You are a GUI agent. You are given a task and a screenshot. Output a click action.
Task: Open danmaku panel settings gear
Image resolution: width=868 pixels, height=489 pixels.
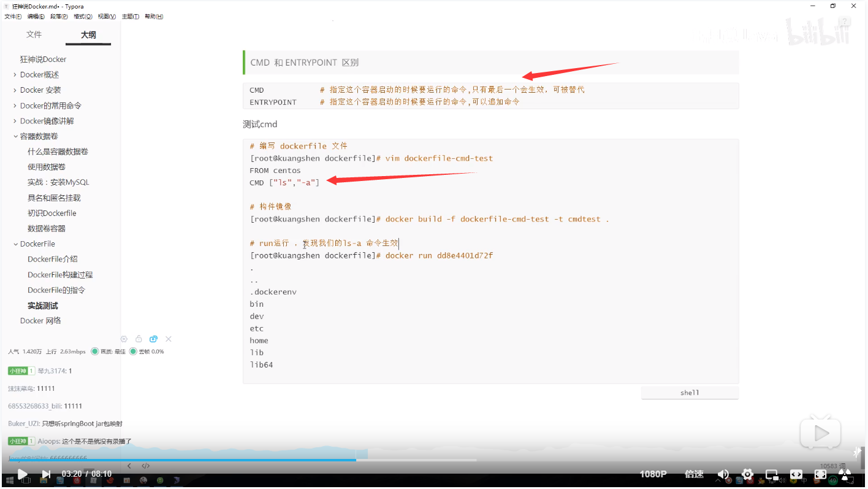click(124, 339)
